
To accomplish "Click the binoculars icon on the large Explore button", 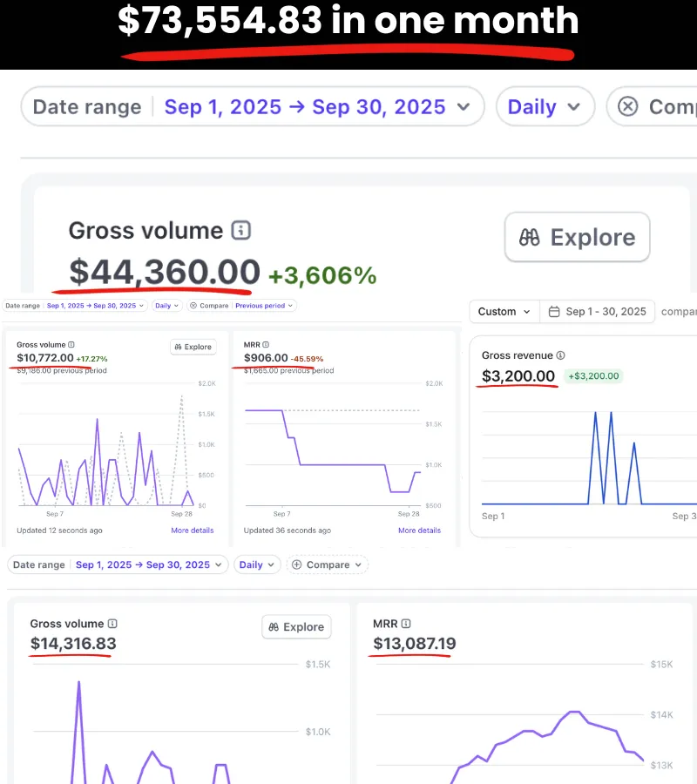I will point(530,238).
